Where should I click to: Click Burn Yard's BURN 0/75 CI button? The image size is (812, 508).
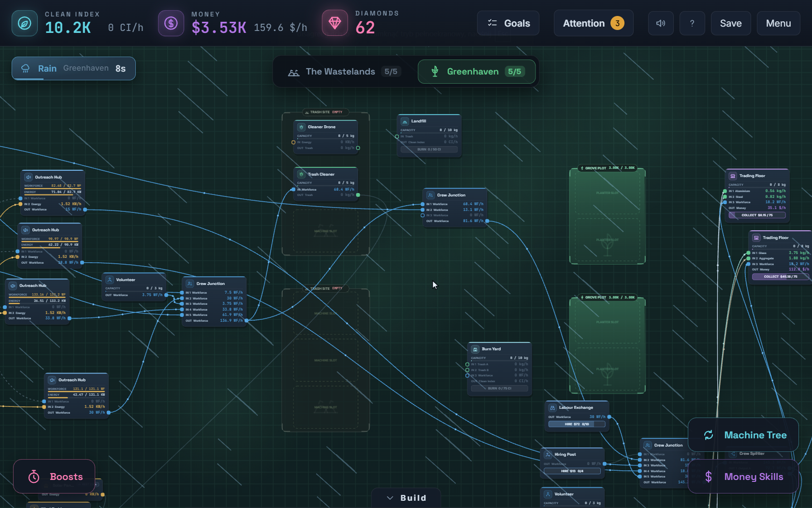point(499,388)
